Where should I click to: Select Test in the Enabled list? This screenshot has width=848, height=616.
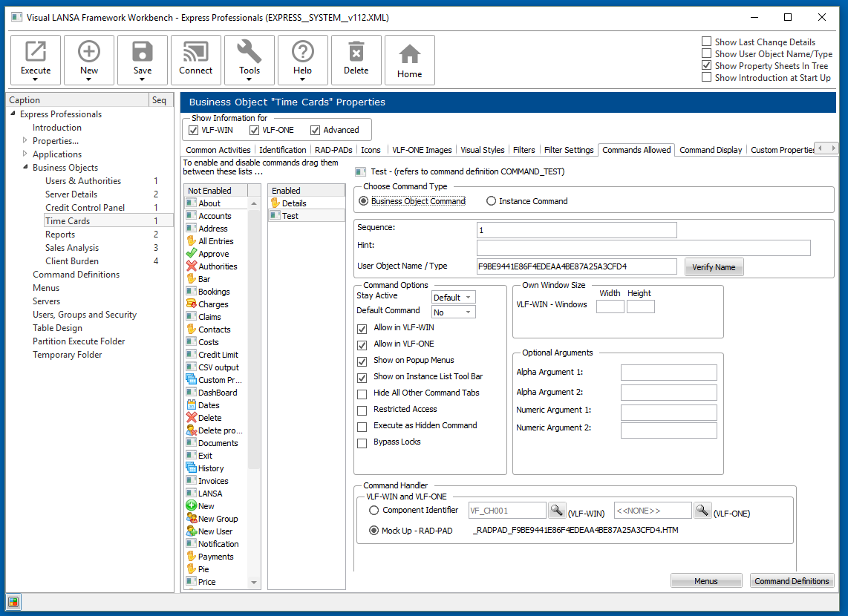pos(306,215)
